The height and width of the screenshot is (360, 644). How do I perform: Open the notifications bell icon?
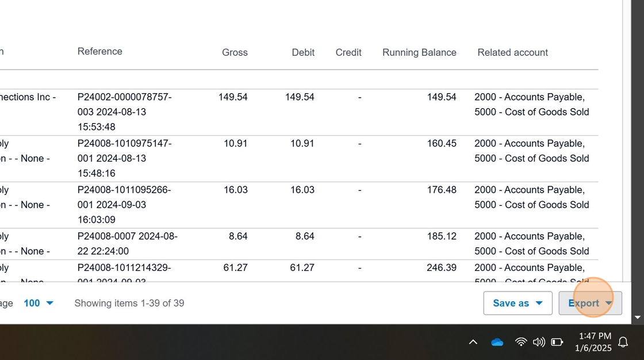(x=623, y=342)
